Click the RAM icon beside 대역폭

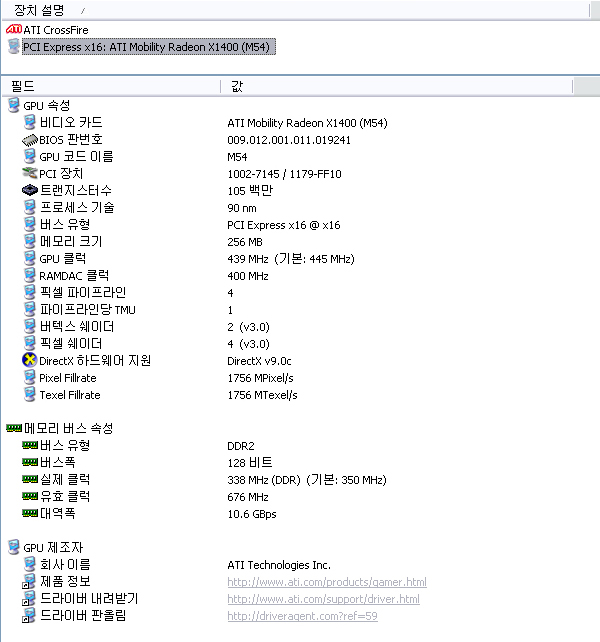pos(29,513)
